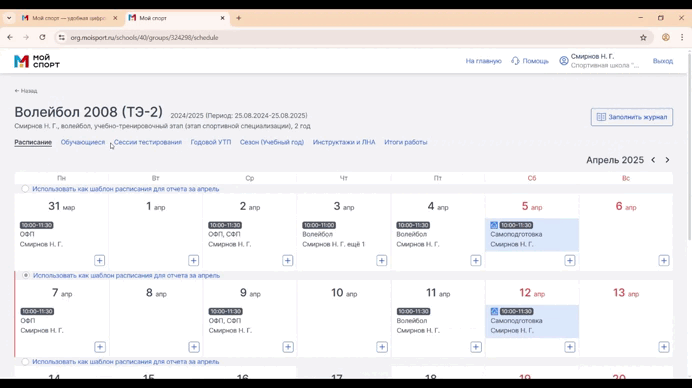Go to next month
The height and width of the screenshot is (388, 692).
667,160
